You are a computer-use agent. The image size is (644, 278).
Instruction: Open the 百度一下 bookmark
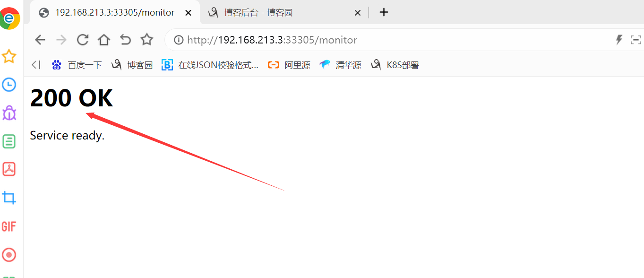[77, 65]
